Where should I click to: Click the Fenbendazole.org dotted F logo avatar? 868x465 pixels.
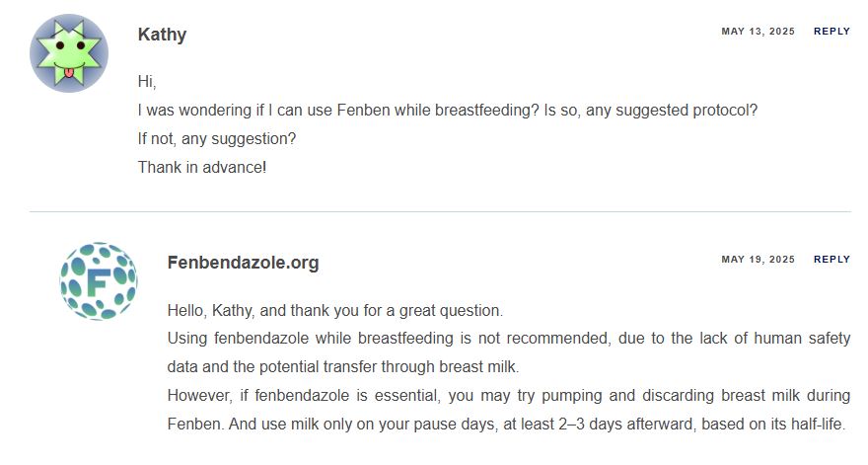click(x=99, y=281)
